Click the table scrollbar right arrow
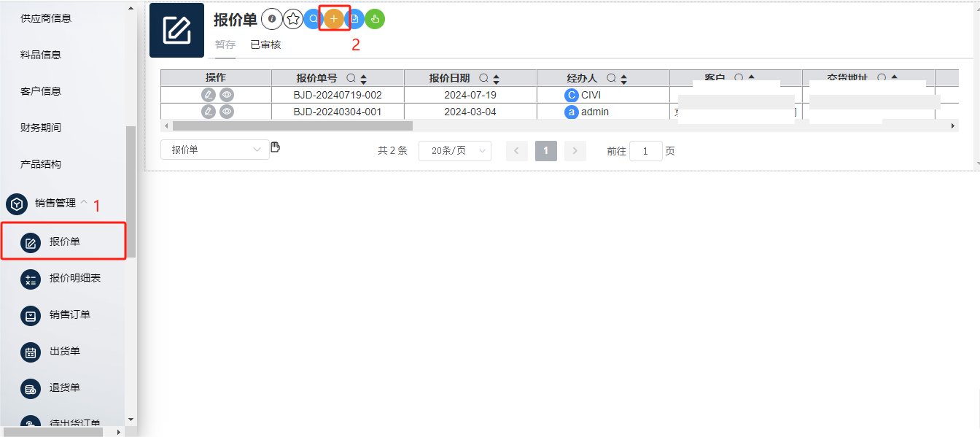This screenshot has height=437, width=980. tap(953, 126)
